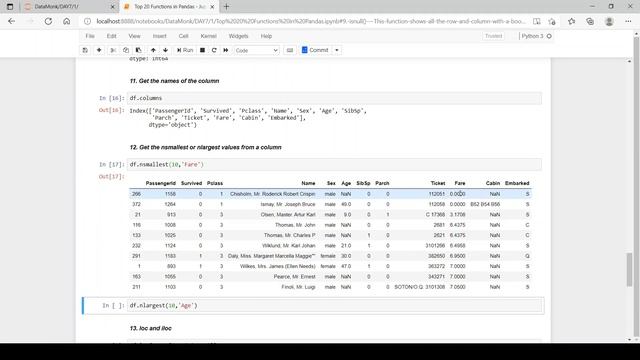Copy selected cells icon
This screenshot has height=360, width=640.
tap(126, 50)
